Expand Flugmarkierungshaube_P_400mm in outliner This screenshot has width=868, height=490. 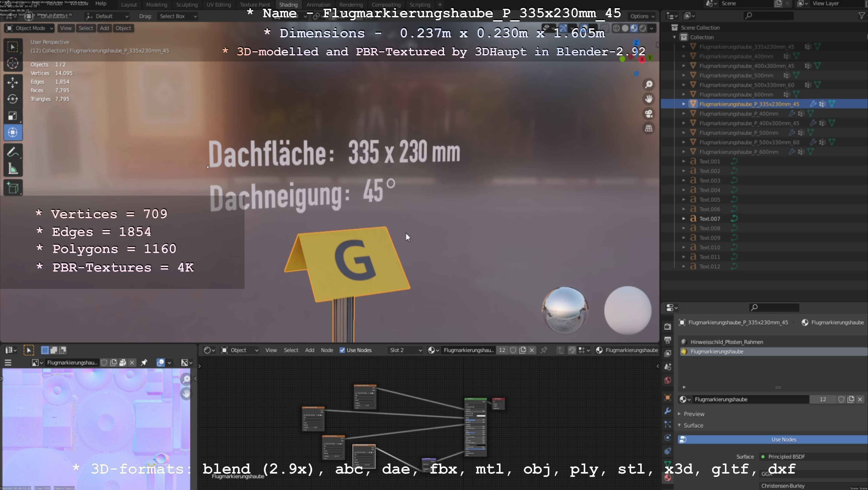[x=684, y=114]
